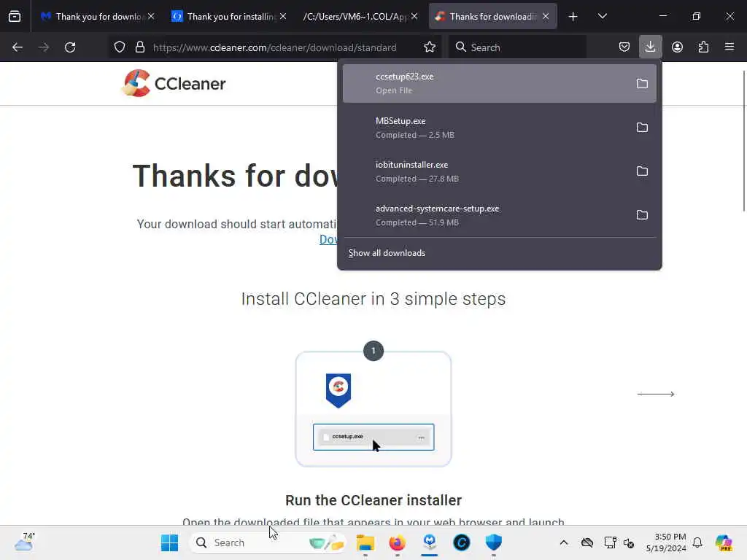Click the CCleaner logo
The image size is (747, 560).
pos(174,83)
